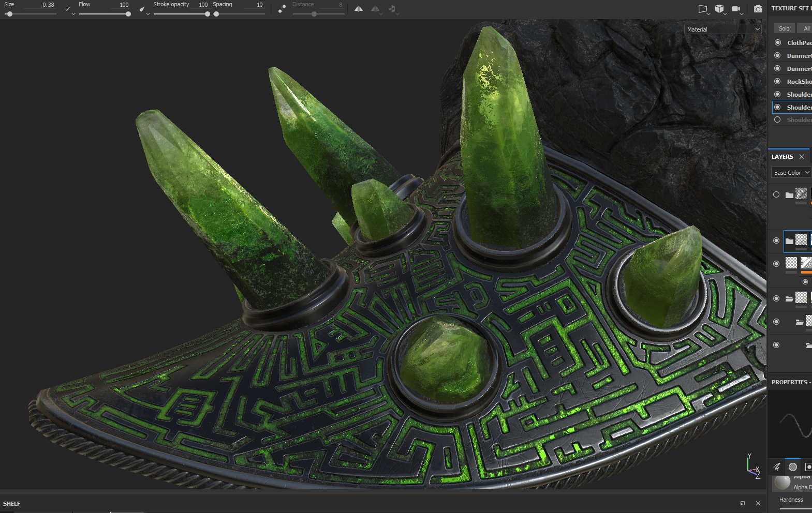Hide the fifth nested folder layer
Viewport: 812px width, 513px height.
pos(776,322)
